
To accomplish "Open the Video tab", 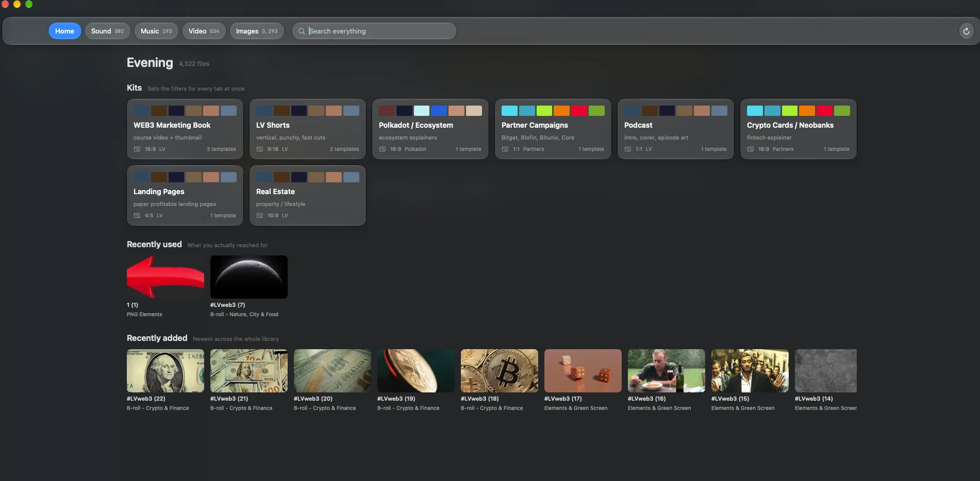I will pos(204,31).
